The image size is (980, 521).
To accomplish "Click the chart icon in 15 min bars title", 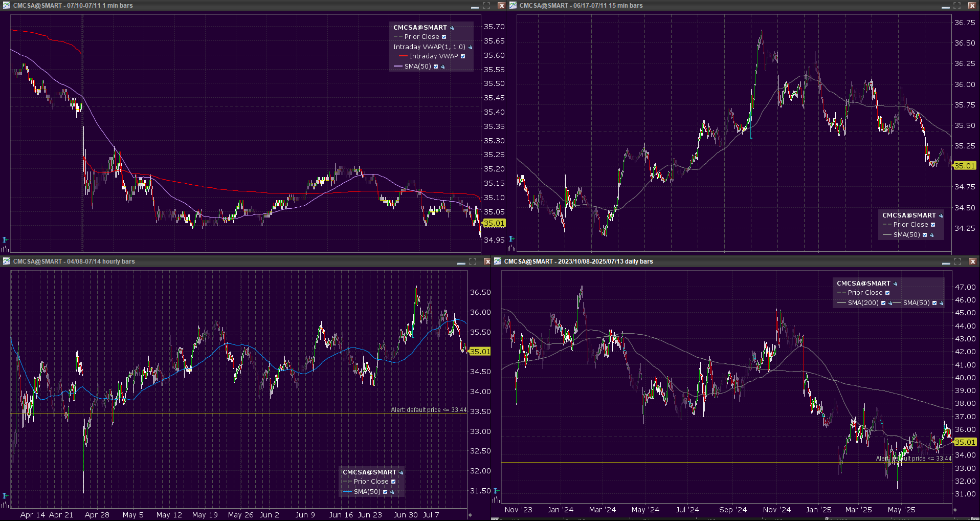I will pyautogui.click(x=513, y=6).
